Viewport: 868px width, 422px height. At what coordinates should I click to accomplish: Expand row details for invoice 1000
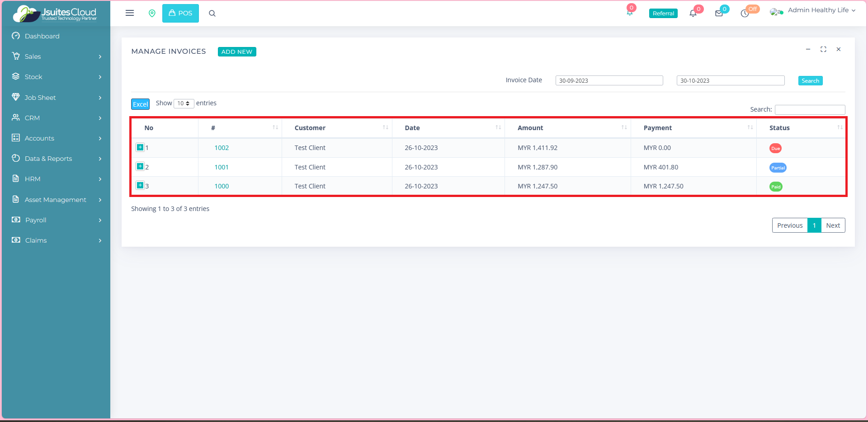(140, 186)
